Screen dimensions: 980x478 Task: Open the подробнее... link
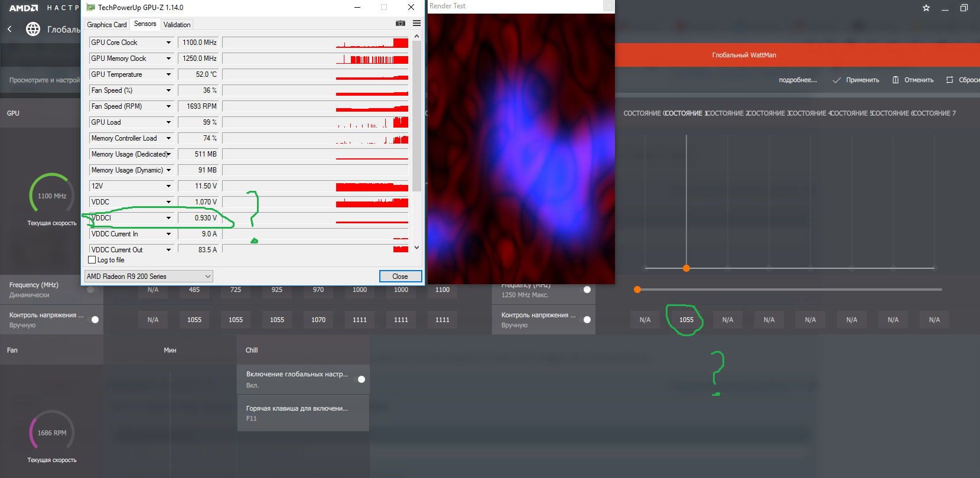coord(798,80)
